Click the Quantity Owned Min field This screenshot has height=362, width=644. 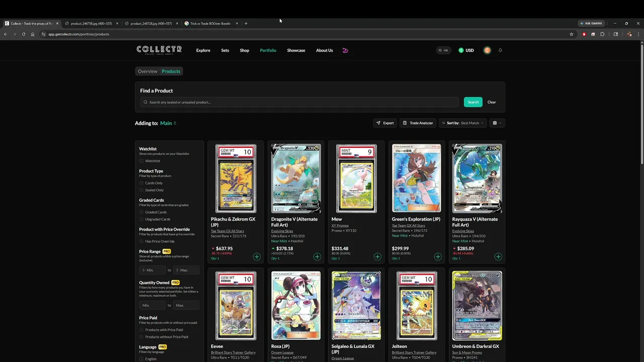pos(152,305)
